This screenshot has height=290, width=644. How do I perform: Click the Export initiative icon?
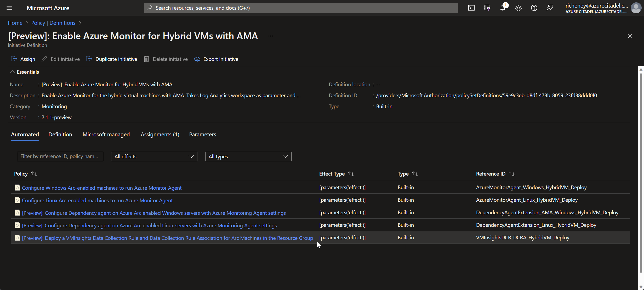coord(197,59)
